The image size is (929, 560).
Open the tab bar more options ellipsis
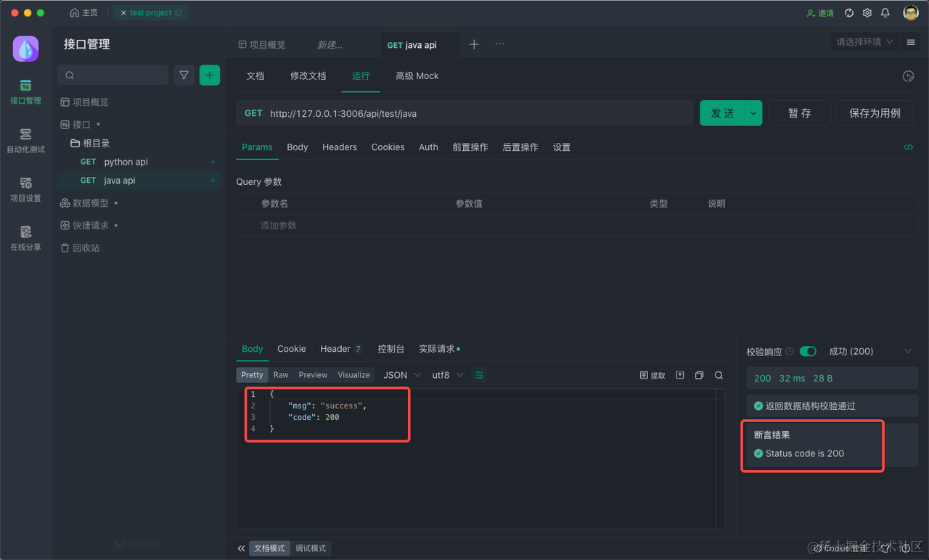(x=500, y=44)
